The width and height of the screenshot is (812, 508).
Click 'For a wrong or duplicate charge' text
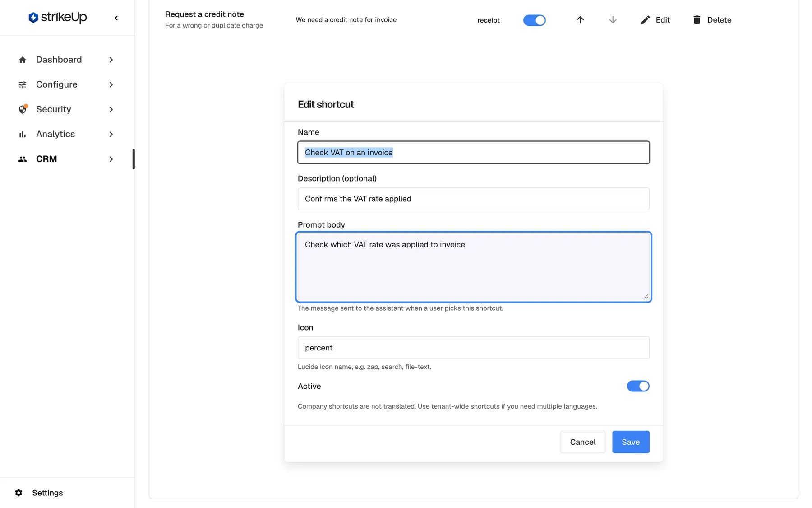214,25
